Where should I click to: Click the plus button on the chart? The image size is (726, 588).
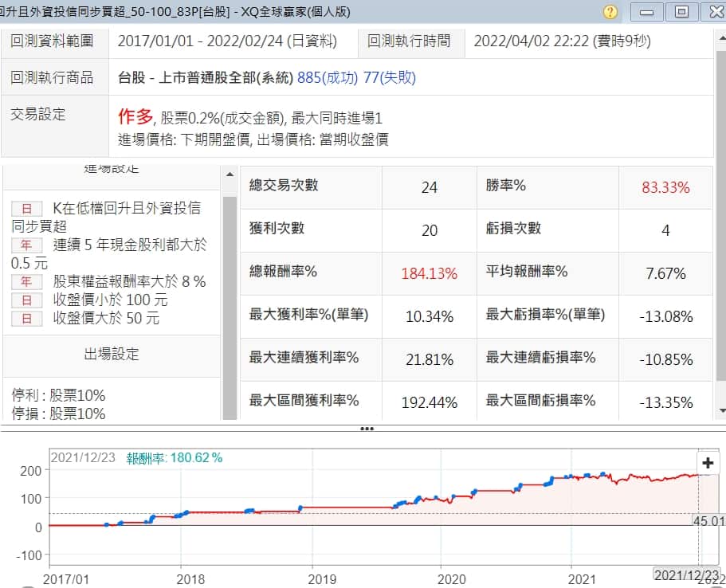point(707,463)
